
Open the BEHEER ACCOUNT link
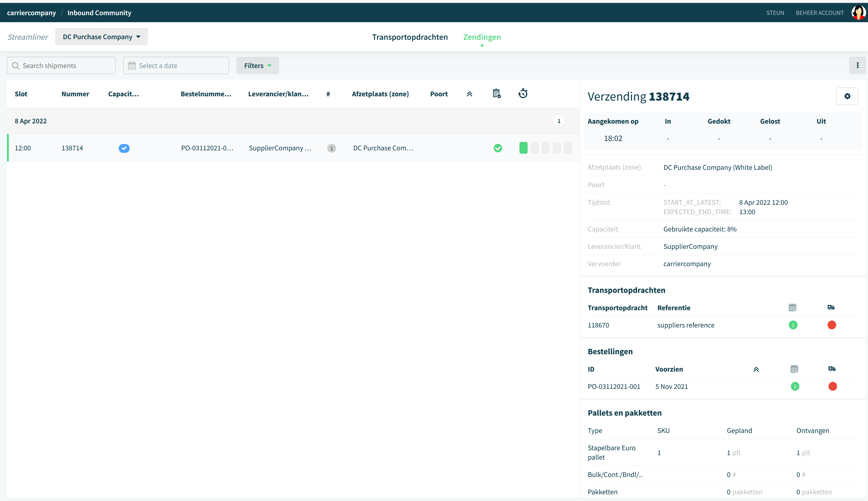pos(819,13)
